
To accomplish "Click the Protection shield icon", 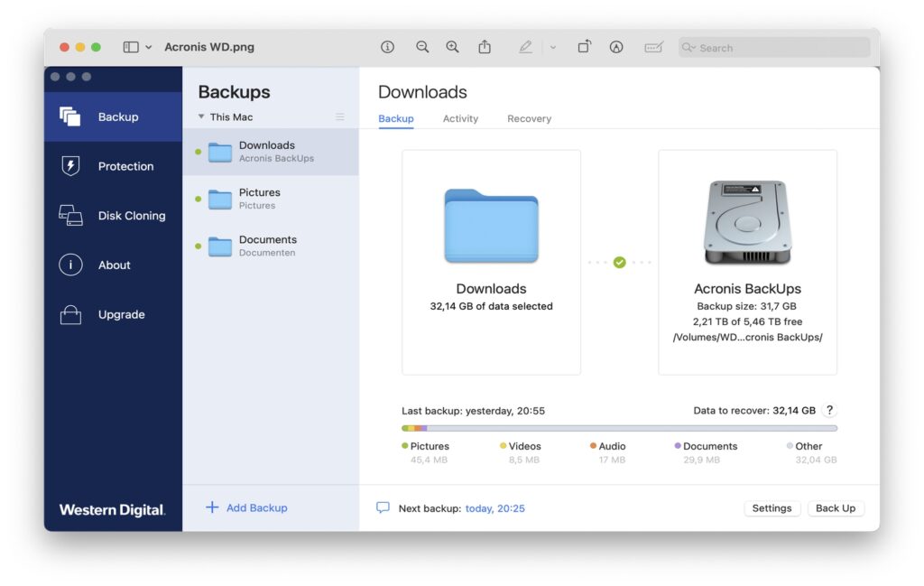I will [x=70, y=165].
